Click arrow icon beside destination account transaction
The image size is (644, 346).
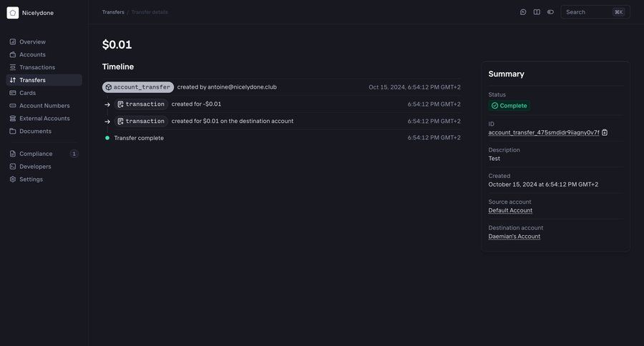[x=107, y=122]
